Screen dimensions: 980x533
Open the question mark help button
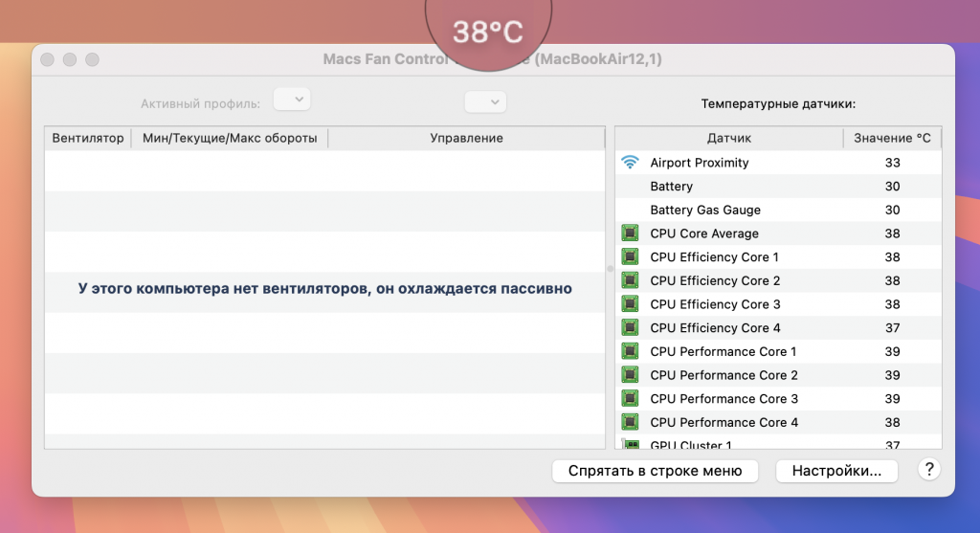click(x=928, y=469)
